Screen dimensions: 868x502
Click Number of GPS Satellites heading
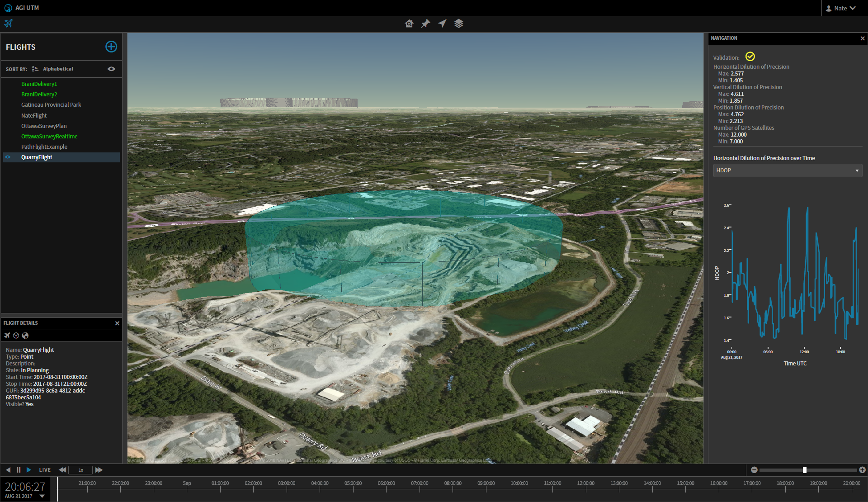[x=744, y=128]
